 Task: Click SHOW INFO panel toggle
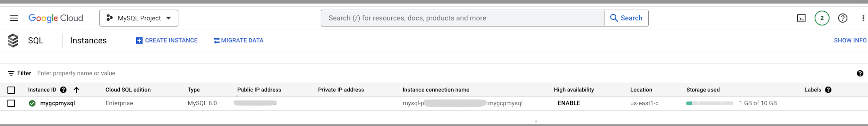click(850, 40)
